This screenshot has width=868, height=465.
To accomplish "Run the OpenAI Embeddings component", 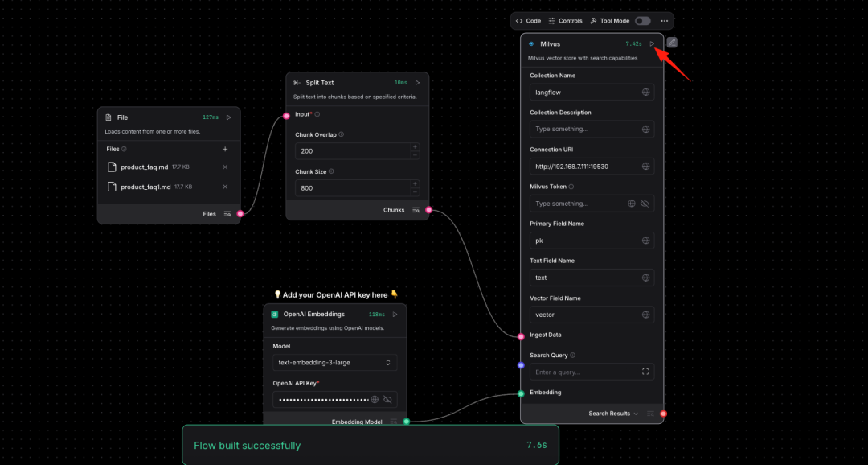I will coord(395,315).
